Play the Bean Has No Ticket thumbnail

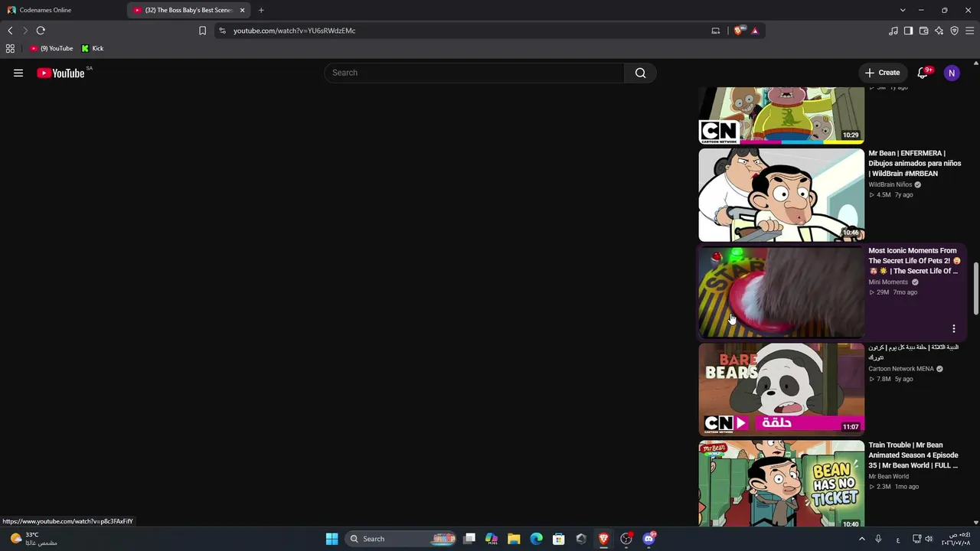point(781,484)
